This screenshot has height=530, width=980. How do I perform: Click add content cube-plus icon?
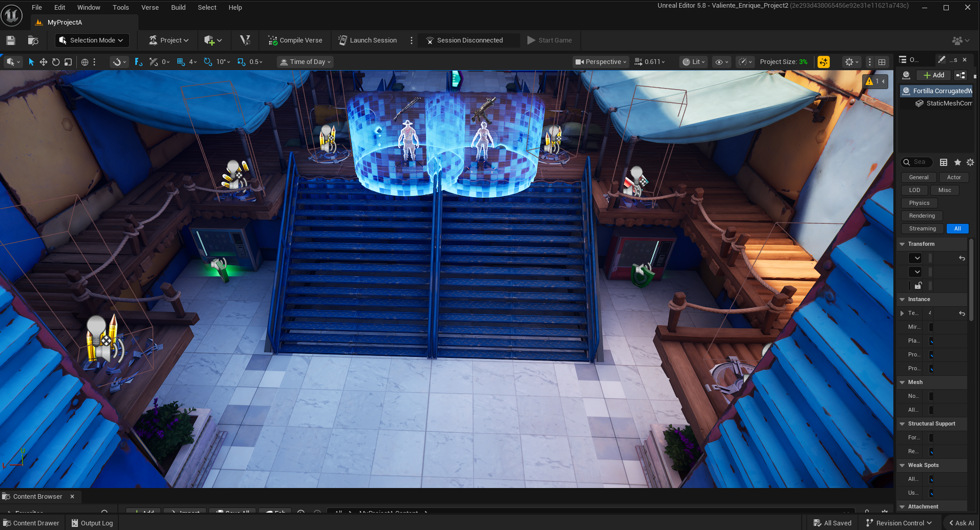click(213, 40)
